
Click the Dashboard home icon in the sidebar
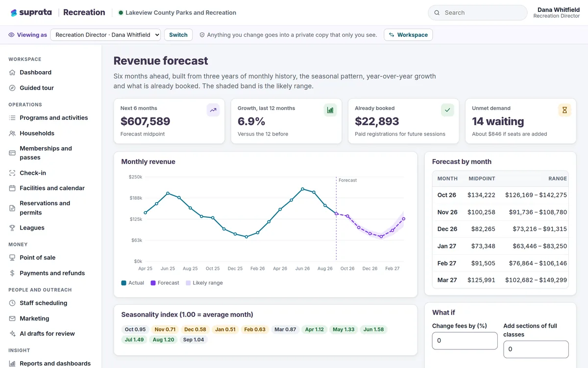pos(12,73)
